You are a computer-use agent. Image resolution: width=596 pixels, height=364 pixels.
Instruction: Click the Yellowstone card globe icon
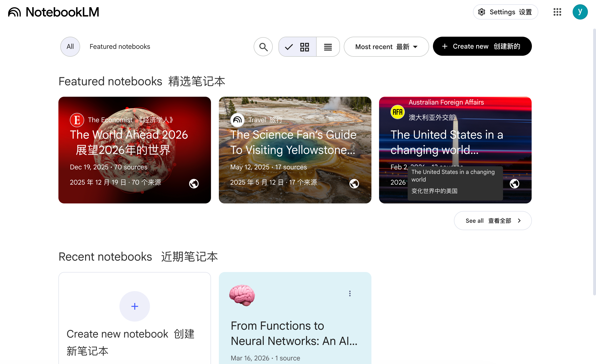coord(354,184)
